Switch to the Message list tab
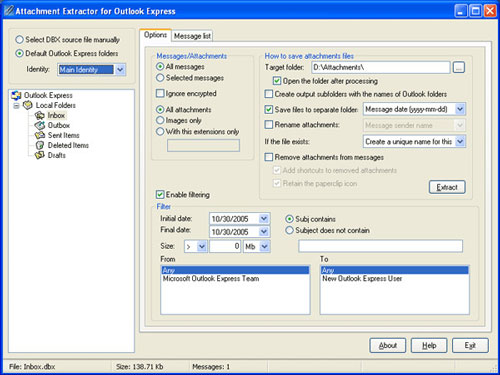The height and width of the screenshot is (375, 500). click(192, 36)
